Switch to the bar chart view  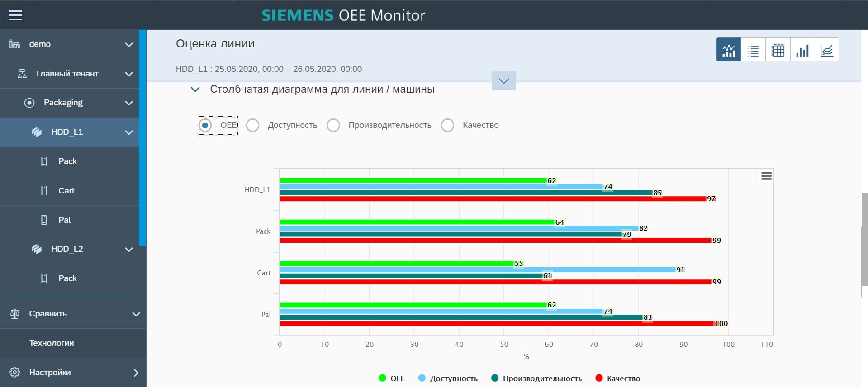pos(802,49)
